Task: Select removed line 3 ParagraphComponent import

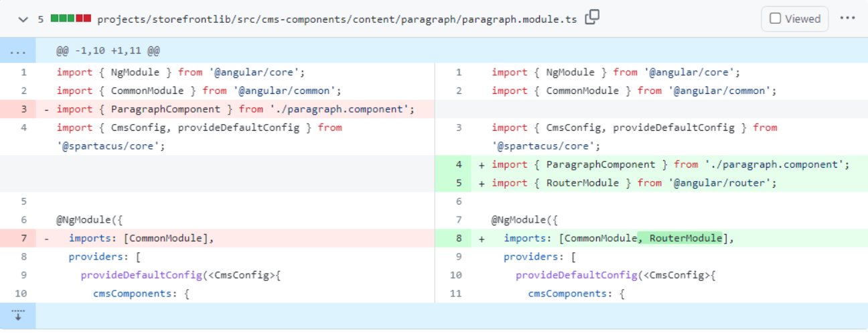Action: tap(236, 109)
